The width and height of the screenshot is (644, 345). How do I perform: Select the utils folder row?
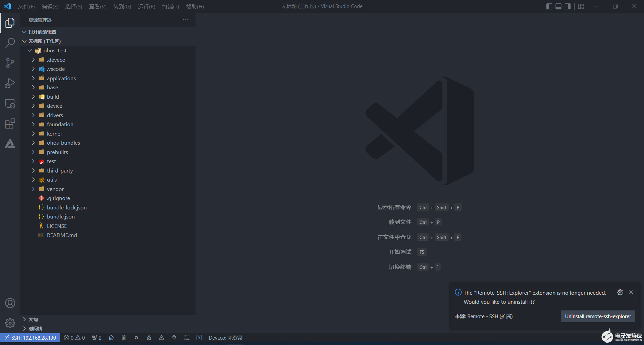click(x=108, y=180)
